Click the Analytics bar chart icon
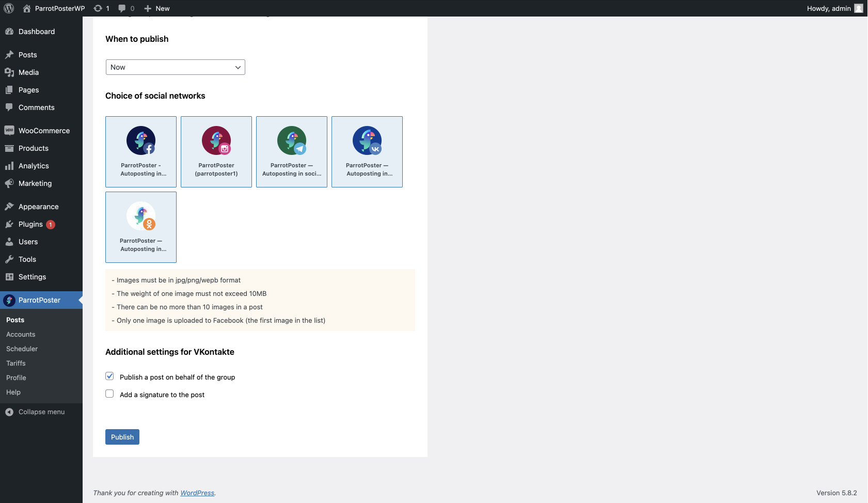Viewport: 868px width, 503px height. click(9, 166)
